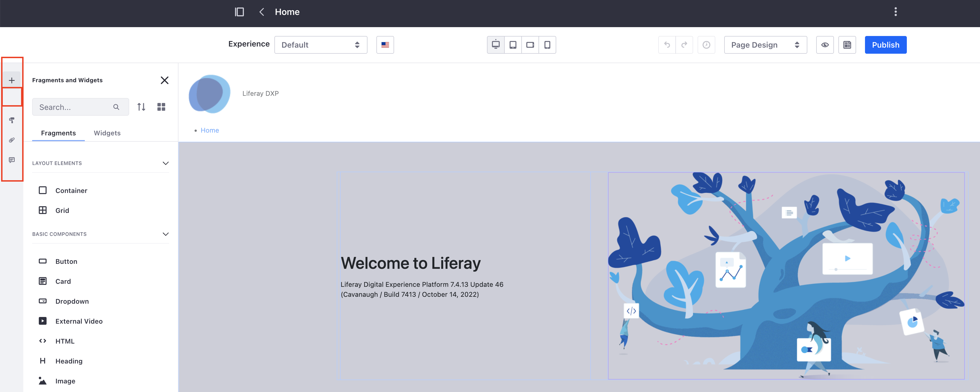Click the Publish button
Viewport: 980px width, 392px height.
[x=885, y=45]
